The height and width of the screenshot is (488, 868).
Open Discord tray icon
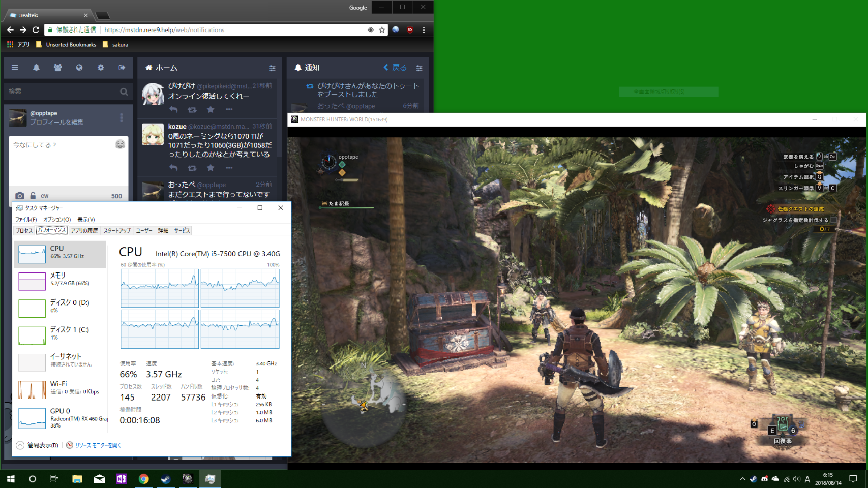tap(764, 479)
